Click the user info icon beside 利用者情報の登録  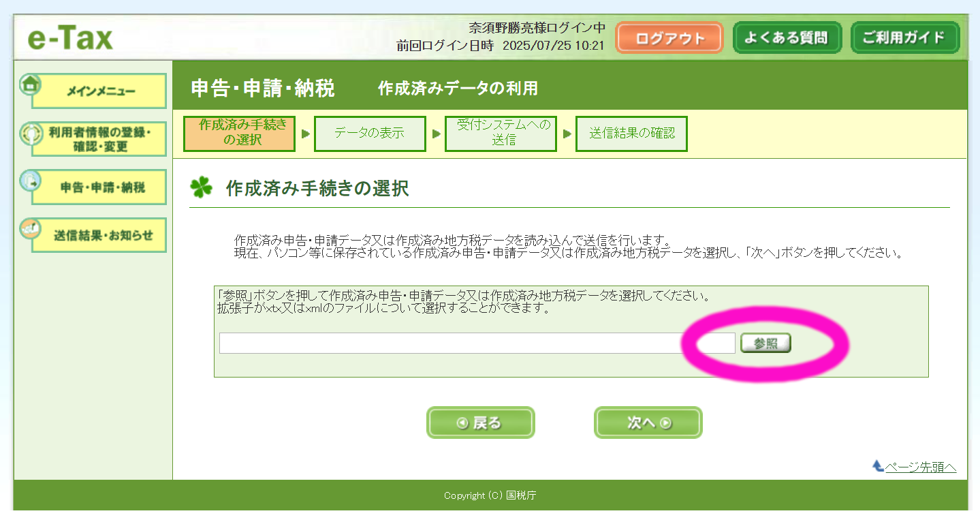30,133
